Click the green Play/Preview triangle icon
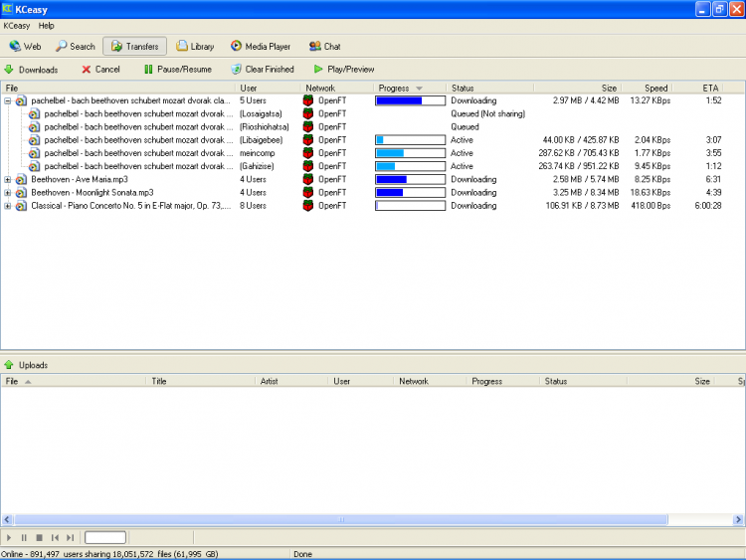Screen dimensions: 746x560 [x=318, y=70]
